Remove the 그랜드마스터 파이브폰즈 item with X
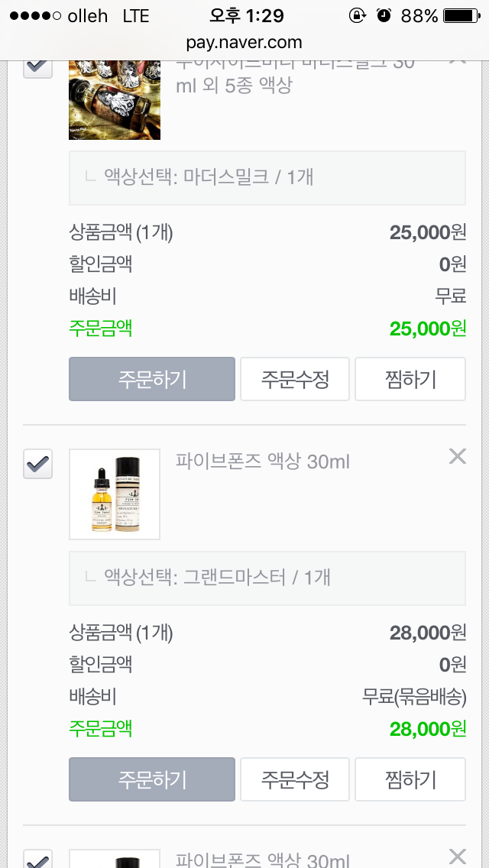The image size is (489, 868). pyautogui.click(x=457, y=457)
